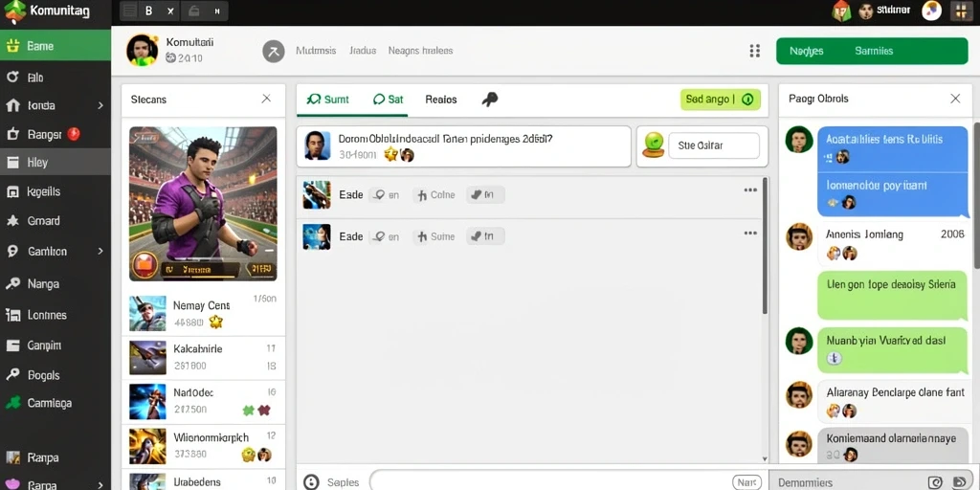Screen dimensions: 980x490
Task: Click the star badge under Nemay Cens
Action: pos(215,322)
